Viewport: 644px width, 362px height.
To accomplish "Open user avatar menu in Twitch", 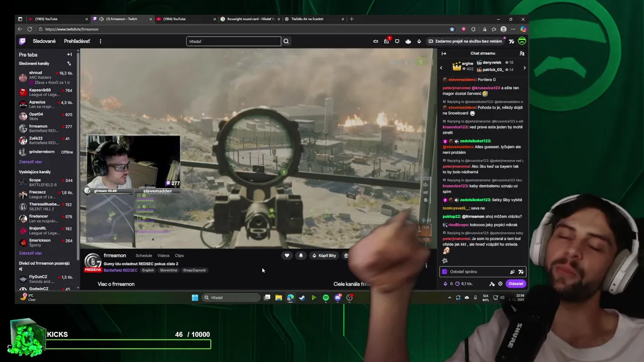I will click(522, 41).
